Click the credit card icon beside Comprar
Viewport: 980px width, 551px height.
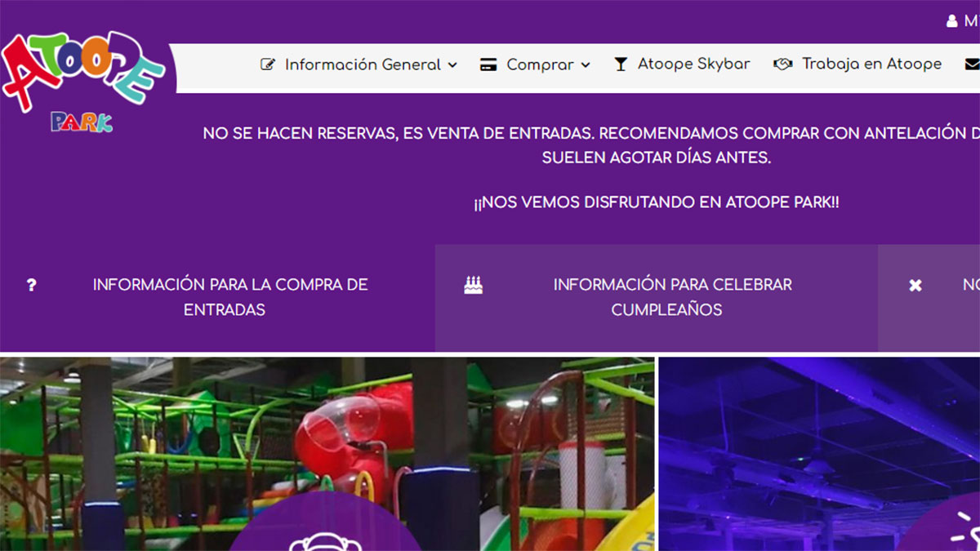[x=488, y=64]
